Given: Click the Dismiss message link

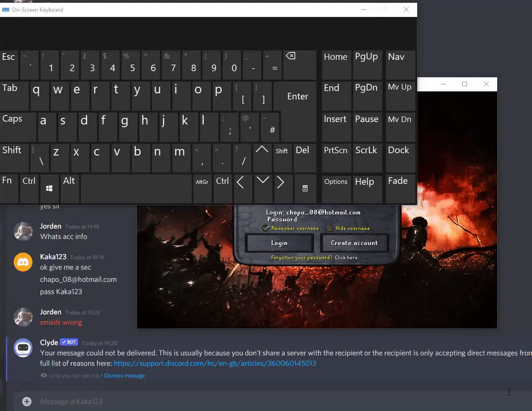Looking at the screenshot, I should pyautogui.click(x=124, y=376).
